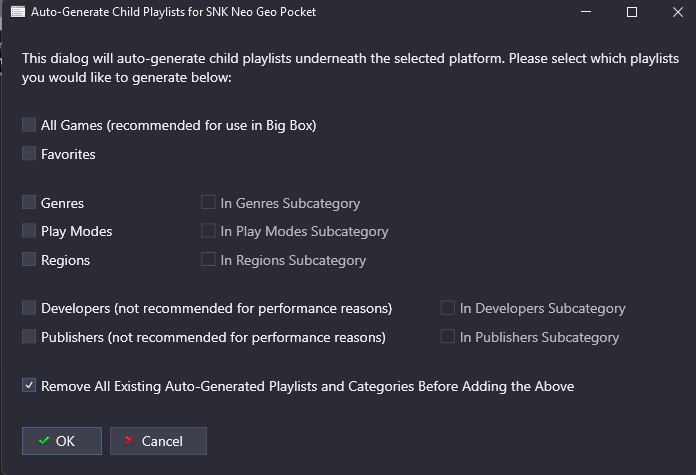696x475 pixels.
Task: Minimize the Auto-Generate dialog window
Action: (x=586, y=12)
